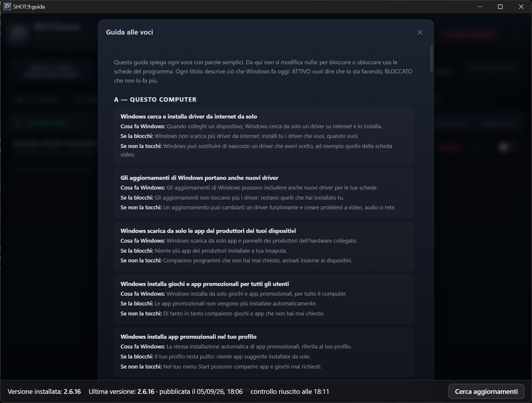
Task: Click the second card's Se non la tocchi line
Action: click(x=258, y=208)
